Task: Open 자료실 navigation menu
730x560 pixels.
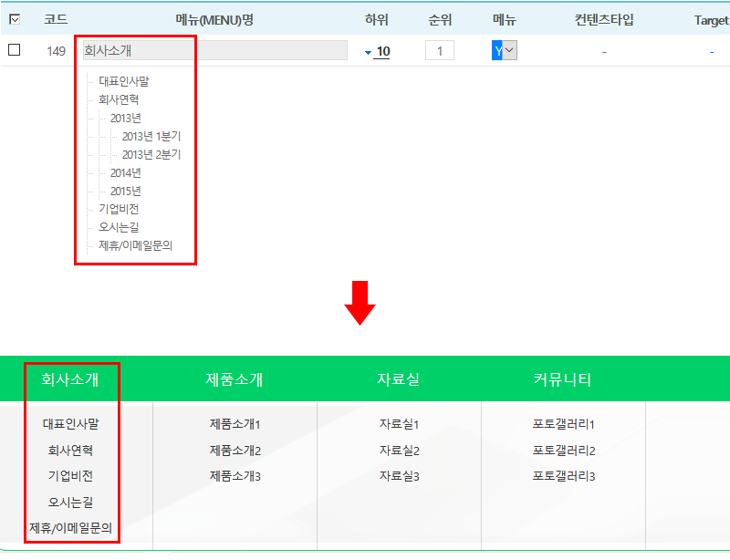Action: click(x=399, y=379)
